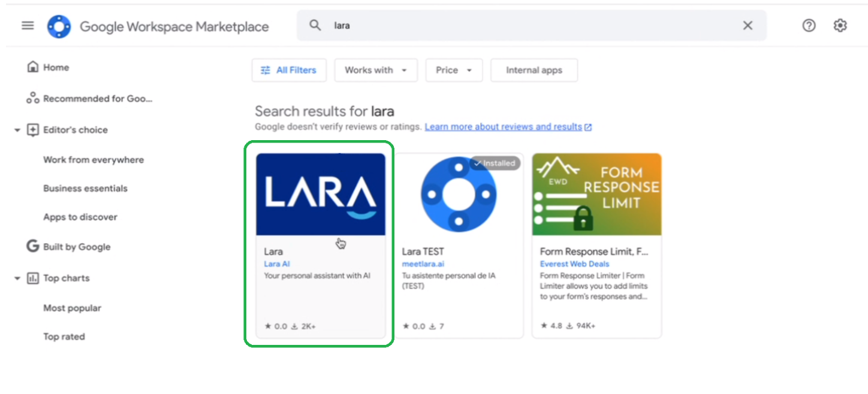
Task: Click the Home house icon
Action: click(x=33, y=67)
